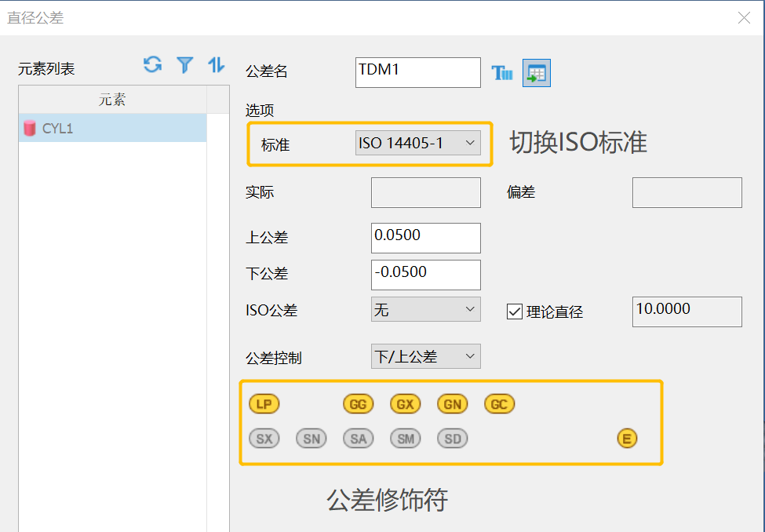Image resolution: width=765 pixels, height=532 pixels.
Task: Click the table insert icon next to TDM1
Action: click(536, 71)
